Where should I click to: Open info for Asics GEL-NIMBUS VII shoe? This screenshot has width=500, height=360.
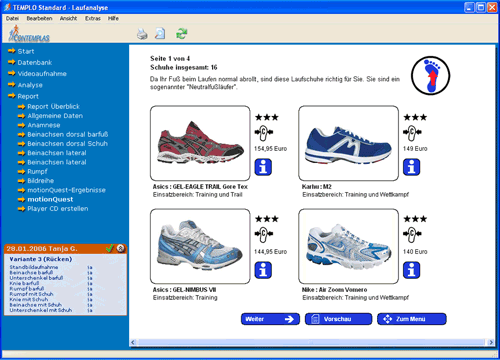[x=263, y=270]
